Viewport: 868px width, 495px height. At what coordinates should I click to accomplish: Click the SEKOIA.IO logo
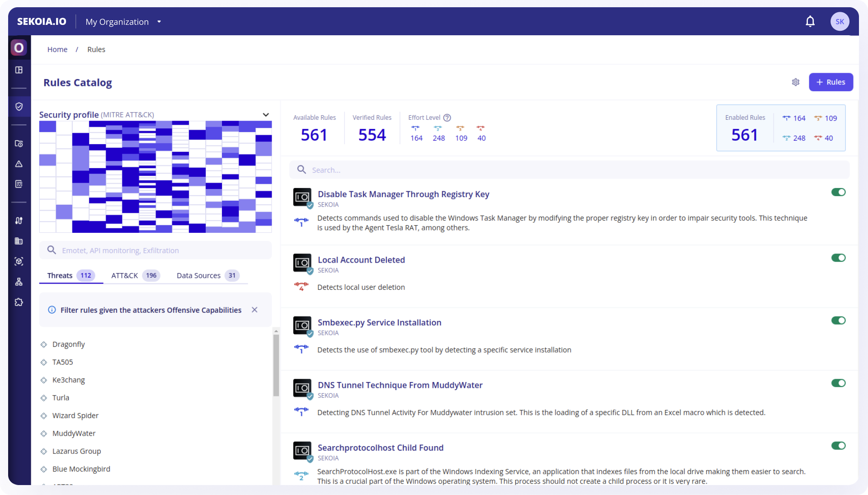(42, 21)
